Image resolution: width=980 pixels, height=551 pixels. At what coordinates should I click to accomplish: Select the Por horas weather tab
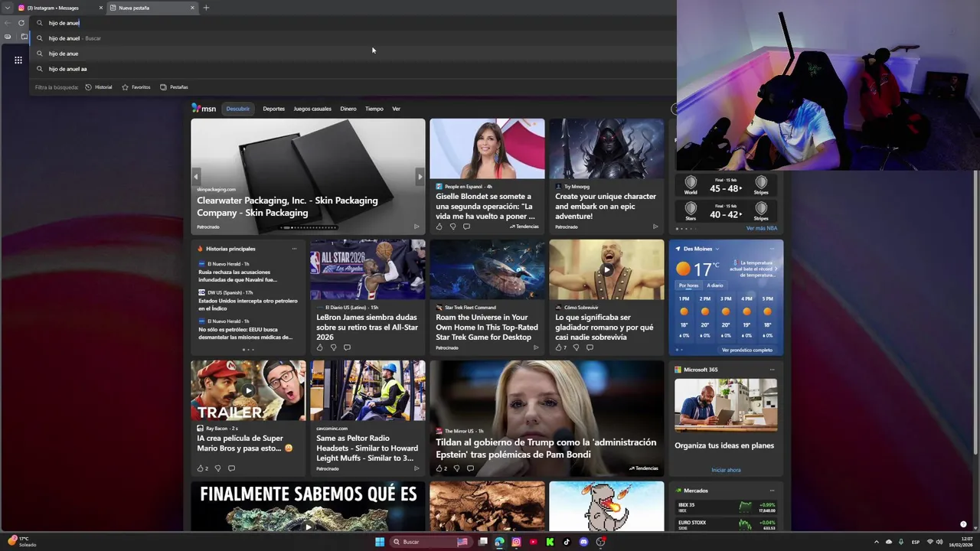point(688,285)
